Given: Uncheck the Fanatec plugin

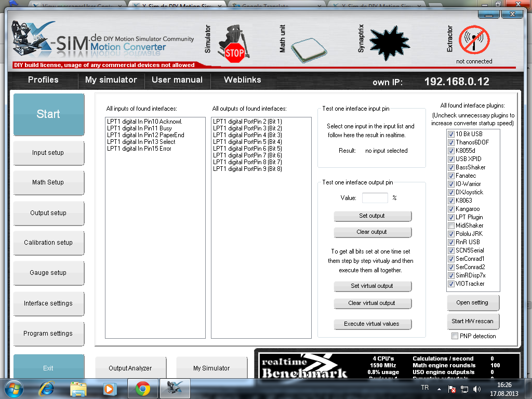Looking at the screenshot, I should coord(451,176).
